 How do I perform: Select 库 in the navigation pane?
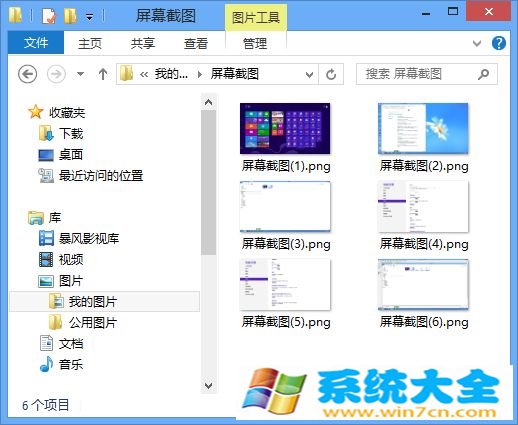pyautogui.click(x=55, y=218)
